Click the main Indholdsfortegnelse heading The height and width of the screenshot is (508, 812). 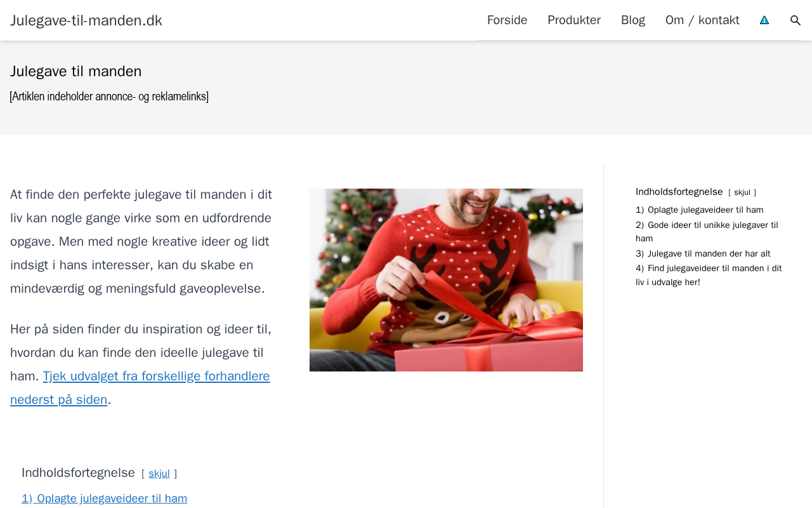(x=78, y=472)
